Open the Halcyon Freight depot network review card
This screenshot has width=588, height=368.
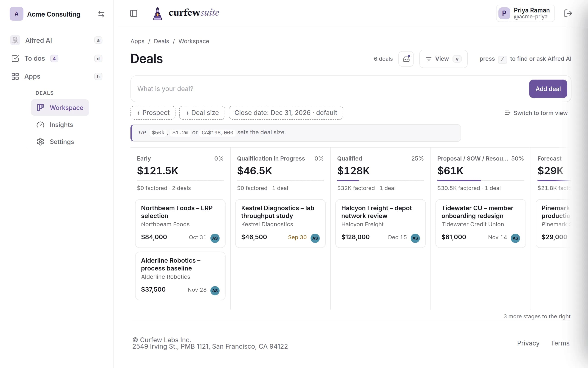point(380,223)
